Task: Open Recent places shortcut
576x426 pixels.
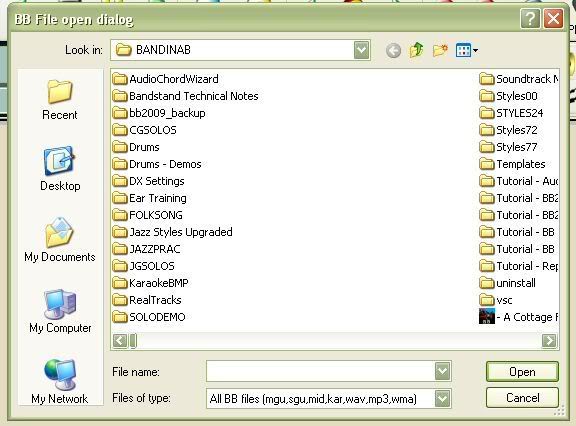Action: [60, 99]
